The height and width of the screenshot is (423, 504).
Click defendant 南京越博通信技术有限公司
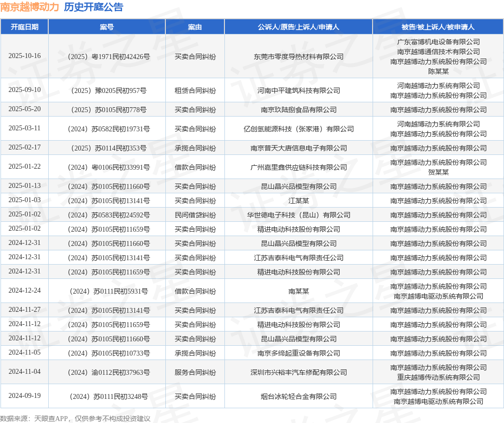(438, 52)
